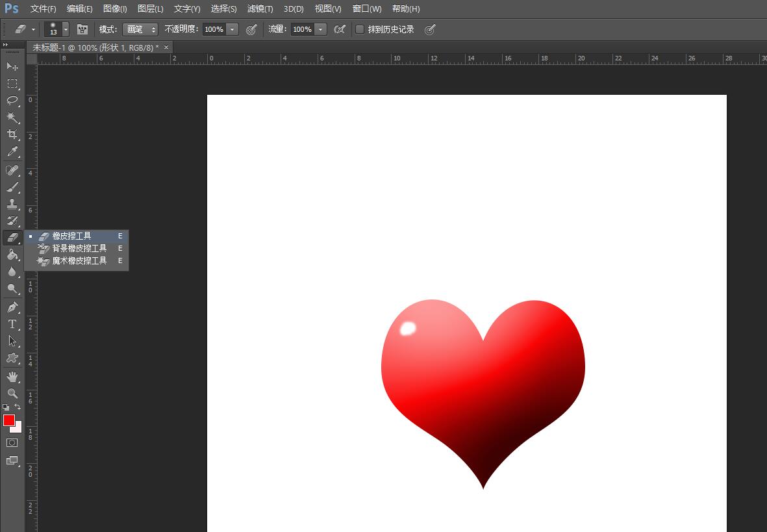This screenshot has height=532, width=767.
Task: Toggle the airbrush mode icon beside 流量
Action: (339, 29)
